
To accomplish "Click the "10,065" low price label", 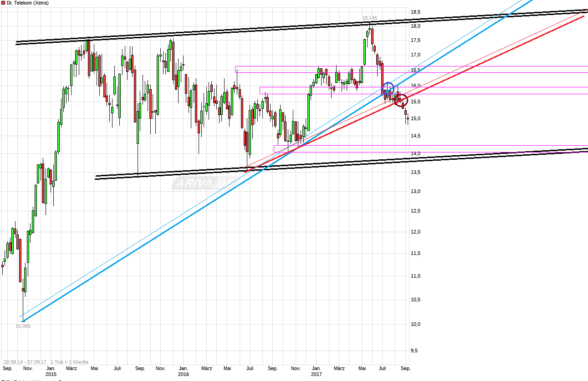I will [x=23, y=326].
